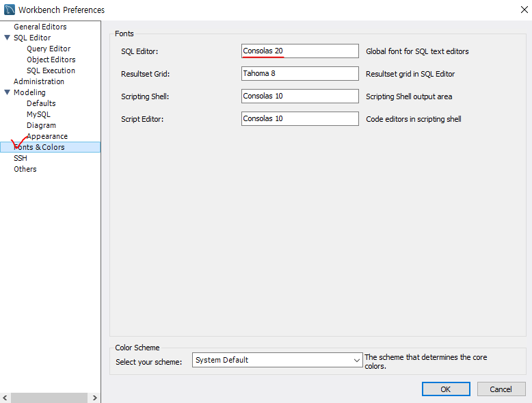The width and height of the screenshot is (532, 403).
Task: Click the 'Script Editor:' field label
Action: pos(142,119)
